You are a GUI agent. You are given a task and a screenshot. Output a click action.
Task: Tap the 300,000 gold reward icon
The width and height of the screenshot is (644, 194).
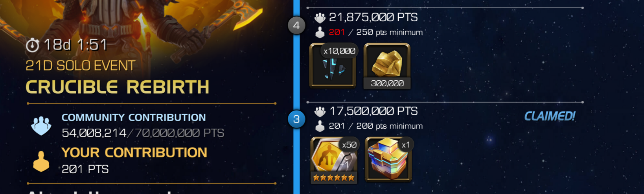click(x=387, y=65)
